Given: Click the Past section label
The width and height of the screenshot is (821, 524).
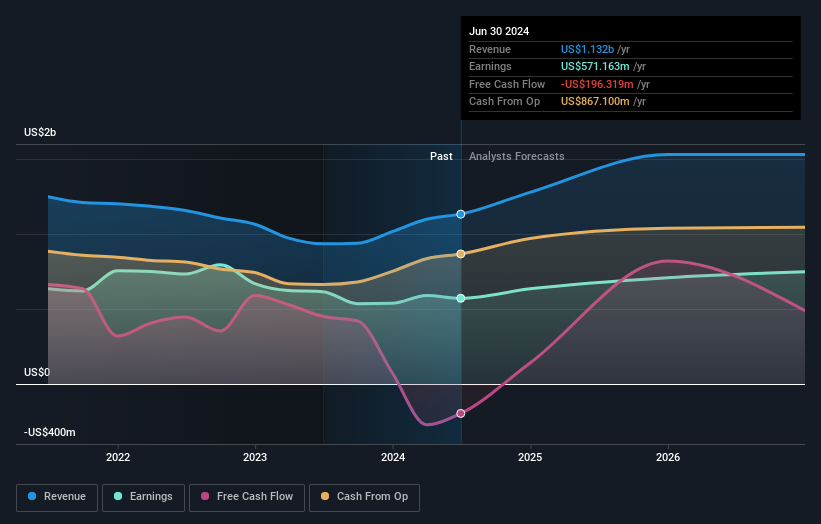Looking at the screenshot, I should click(x=441, y=157).
